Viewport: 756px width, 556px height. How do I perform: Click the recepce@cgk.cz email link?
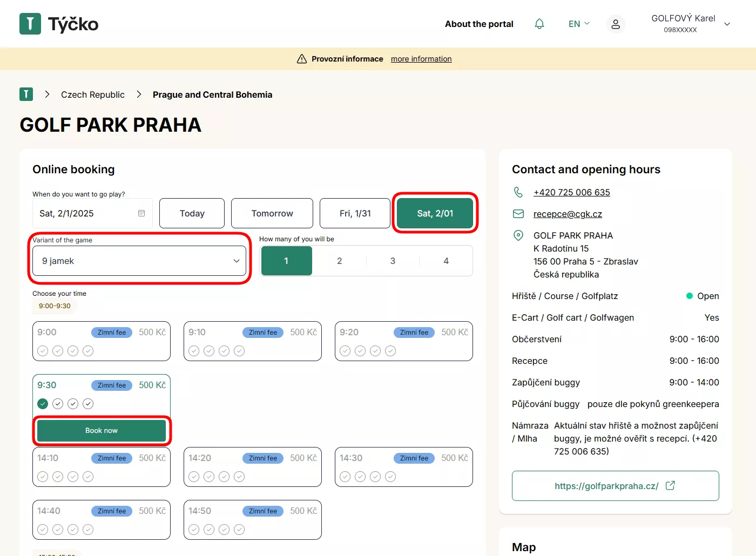pos(568,214)
